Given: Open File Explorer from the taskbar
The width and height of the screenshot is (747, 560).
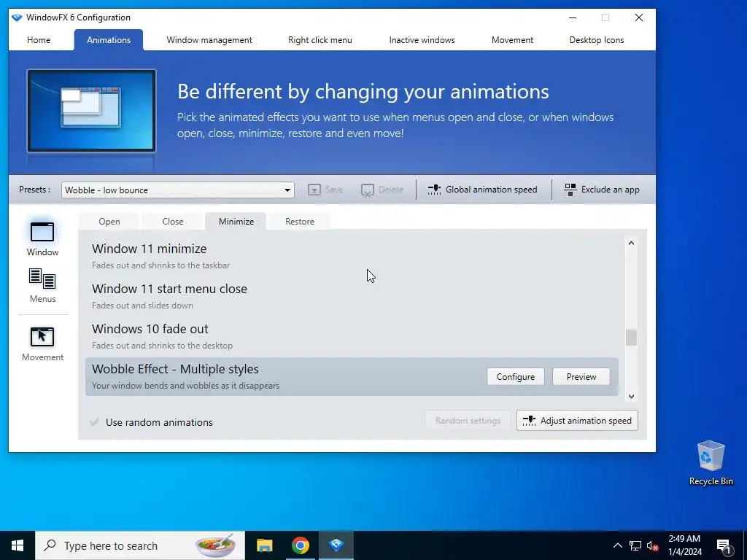Looking at the screenshot, I should (264, 545).
